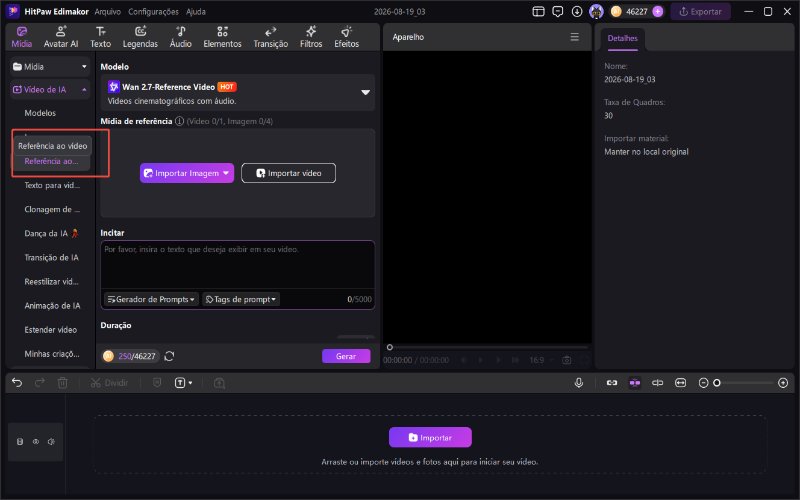Click the fit timeline to window icon

click(x=681, y=383)
